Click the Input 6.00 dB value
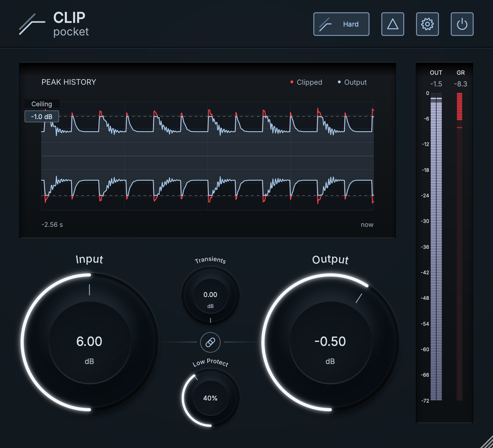This screenshot has width=493, height=448. click(x=89, y=342)
